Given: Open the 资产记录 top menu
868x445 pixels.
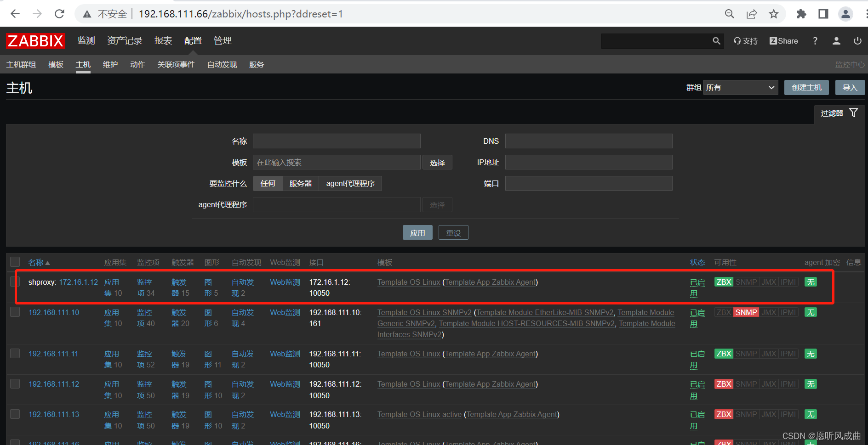Looking at the screenshot, I should (125, 40).
